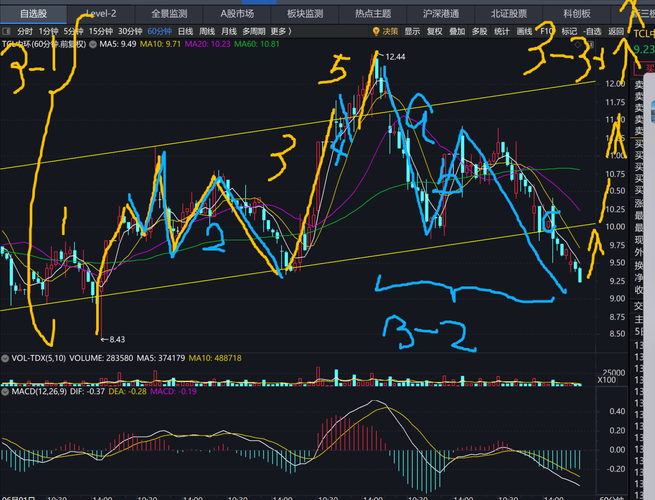Select the 5分钟 period

click(x=74, y=31)
